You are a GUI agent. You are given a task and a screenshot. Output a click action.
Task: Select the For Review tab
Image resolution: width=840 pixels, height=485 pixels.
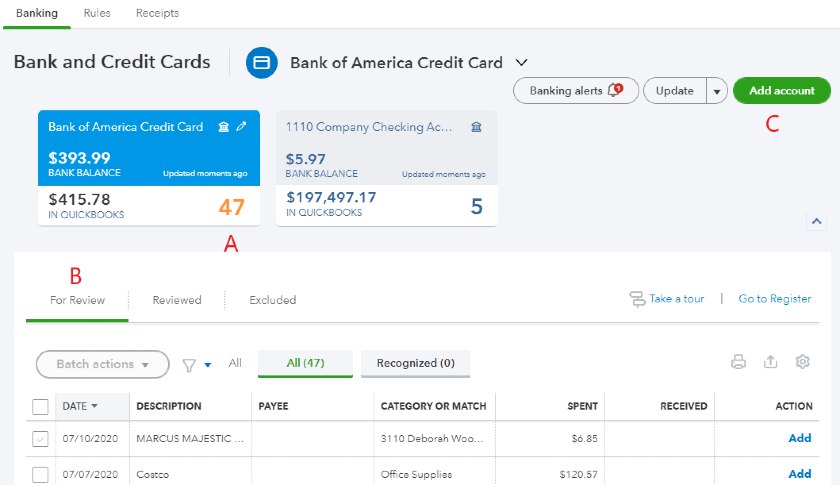pyautogui.click(x=77, y=300)
